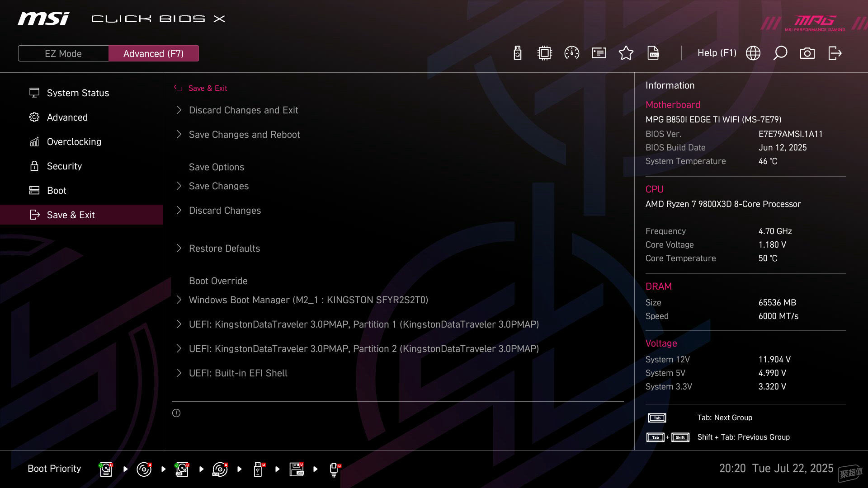Click the MSI logo
Screen dimensions: 868x488
click(x=43, y=19)
